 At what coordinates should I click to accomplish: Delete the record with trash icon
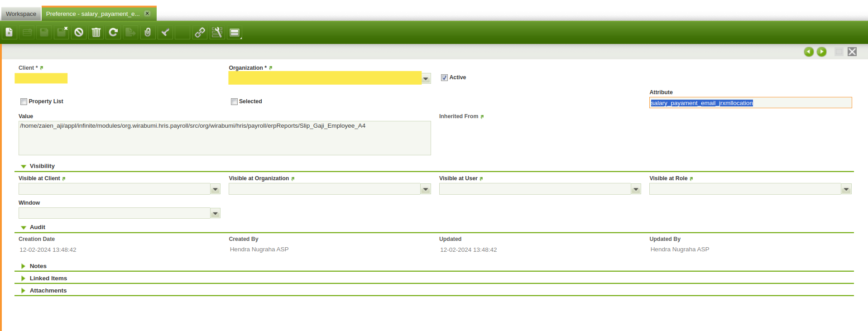tap(96, 33)
